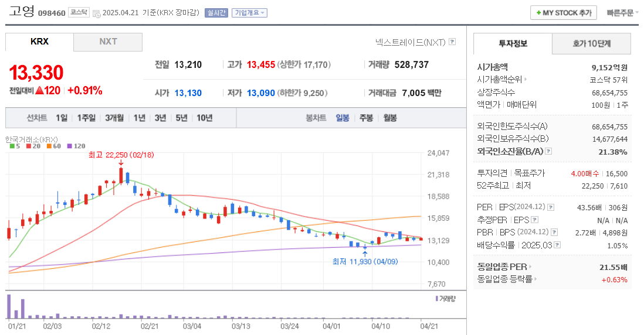
Task: Click the 전일 closing value 13,210
Action: pyautogui.click(x=188, y=65)
